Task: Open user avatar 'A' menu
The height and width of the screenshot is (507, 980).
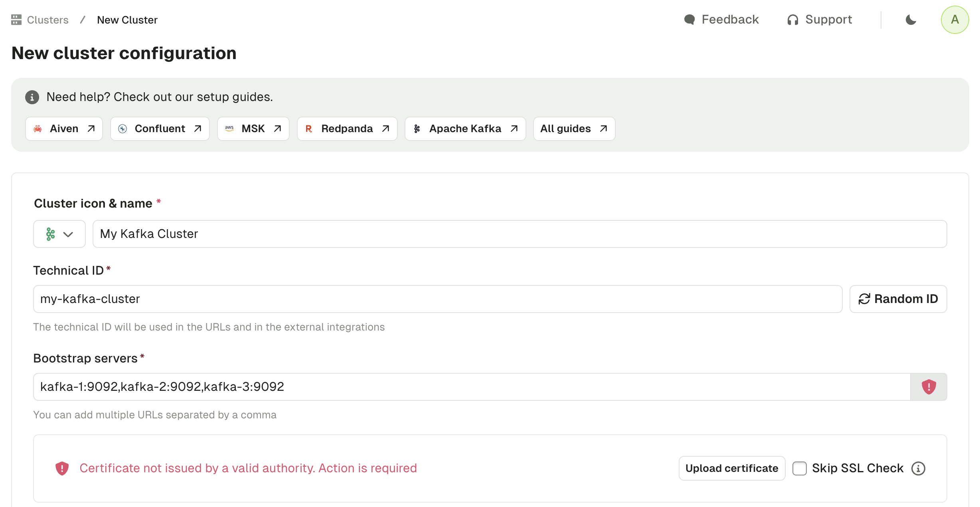Action: pyautogui.click(x=954, y=20)
